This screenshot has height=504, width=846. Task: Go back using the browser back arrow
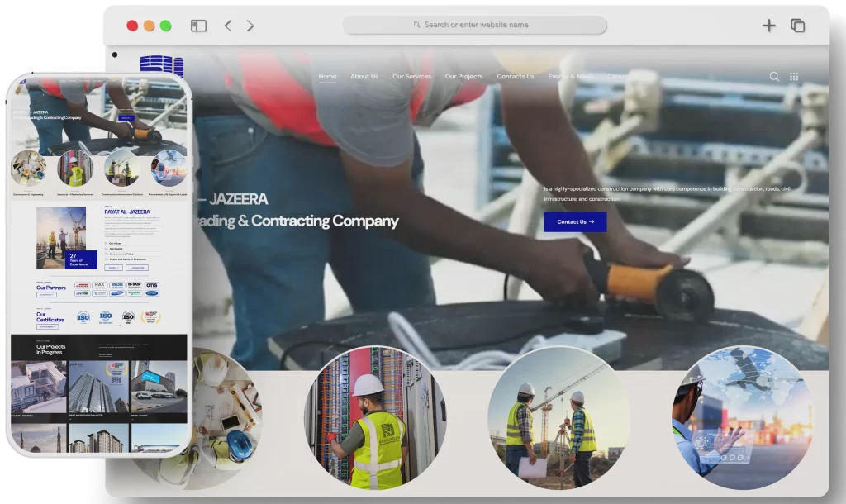tap(228, 26)
